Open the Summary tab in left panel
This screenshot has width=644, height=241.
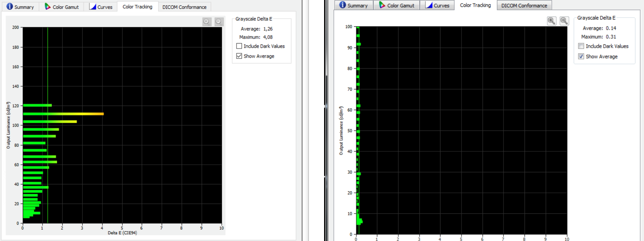coord(20,7)
